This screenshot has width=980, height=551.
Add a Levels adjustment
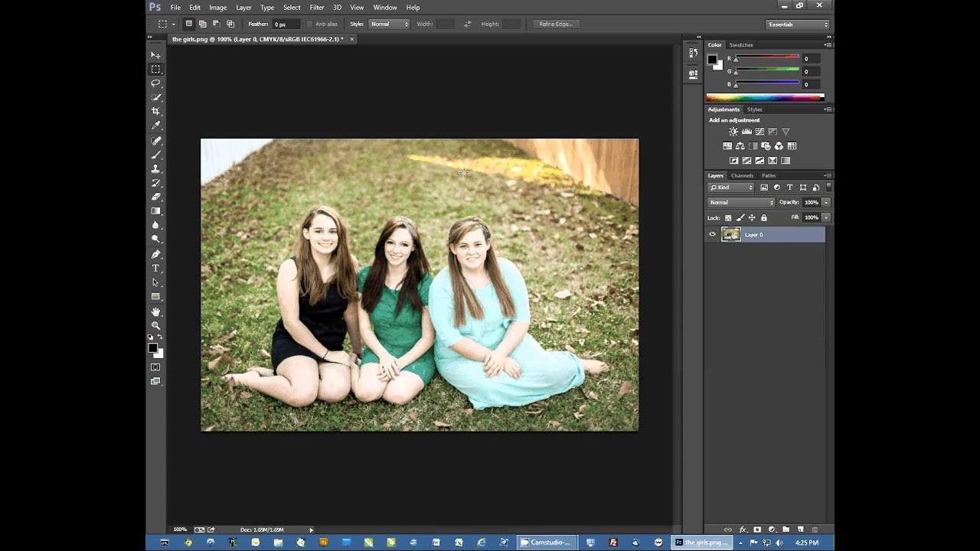coord(746,132)
